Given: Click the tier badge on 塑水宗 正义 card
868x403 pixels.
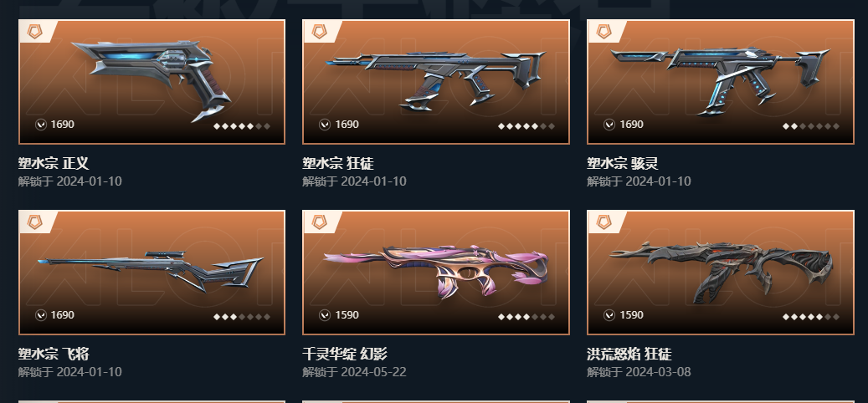Looking at the screenshot, I should tap(35, 32).
